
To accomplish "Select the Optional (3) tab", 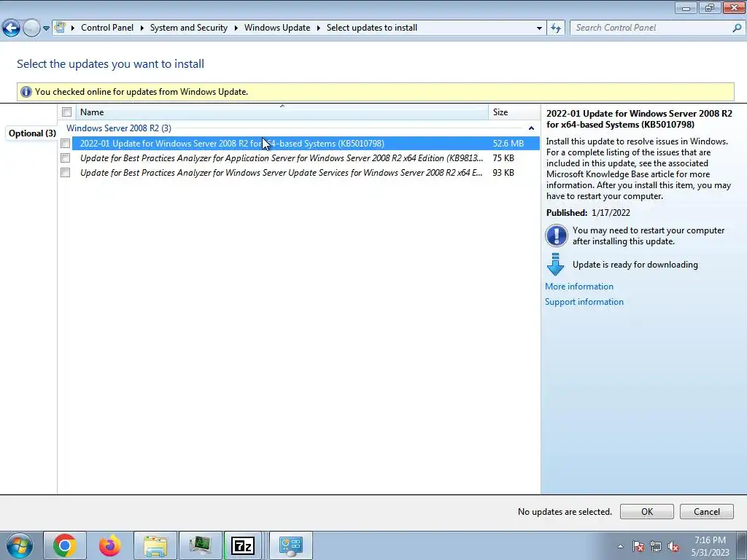I will [x=32, y=133].
